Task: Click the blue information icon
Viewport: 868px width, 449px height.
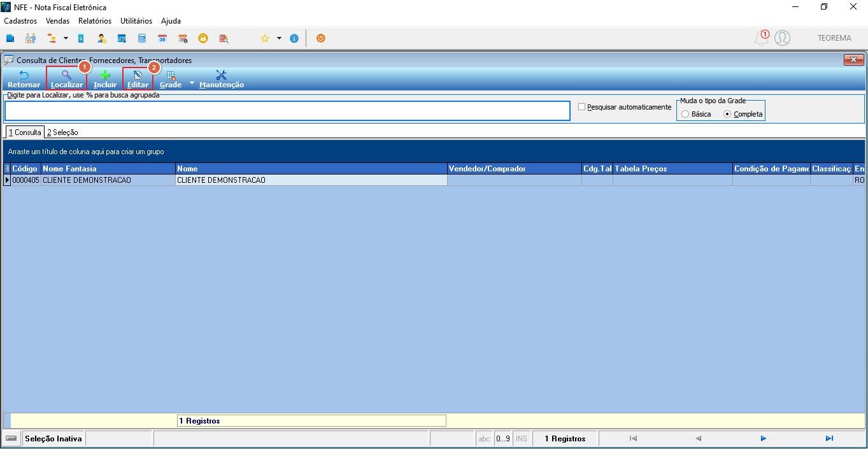Action: click(x=294, y=38)
